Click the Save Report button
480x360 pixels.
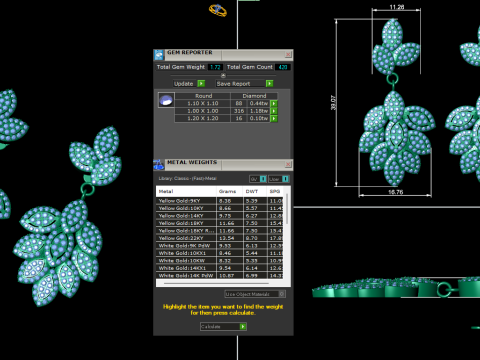(x=245, y=84)
